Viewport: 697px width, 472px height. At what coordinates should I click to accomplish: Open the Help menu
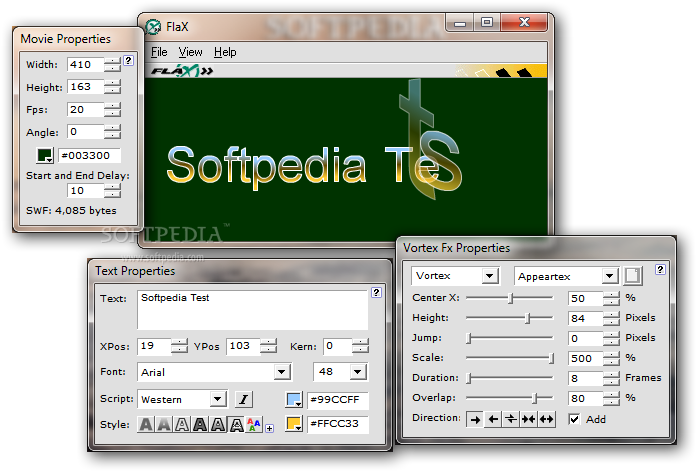pos(225,52)
